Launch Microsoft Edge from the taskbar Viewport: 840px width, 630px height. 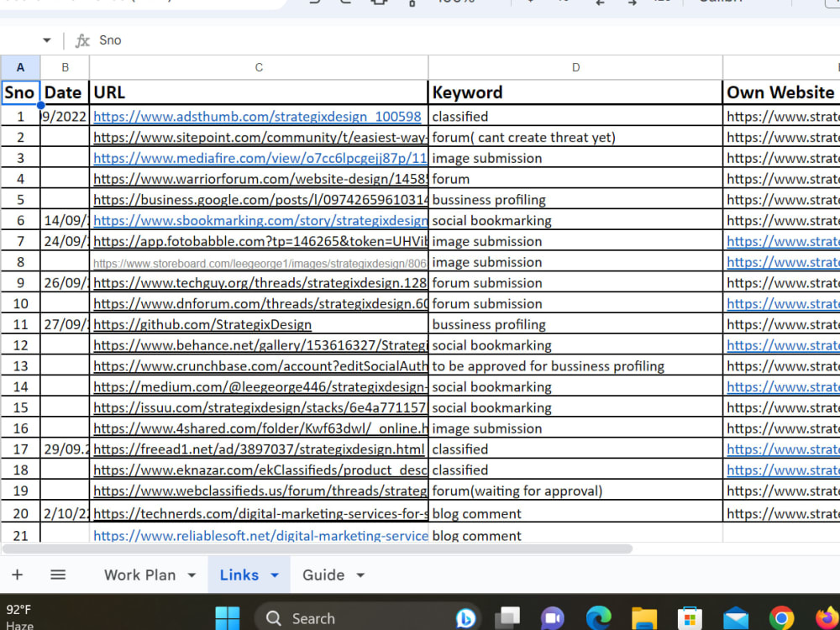(x=598, y=618)
